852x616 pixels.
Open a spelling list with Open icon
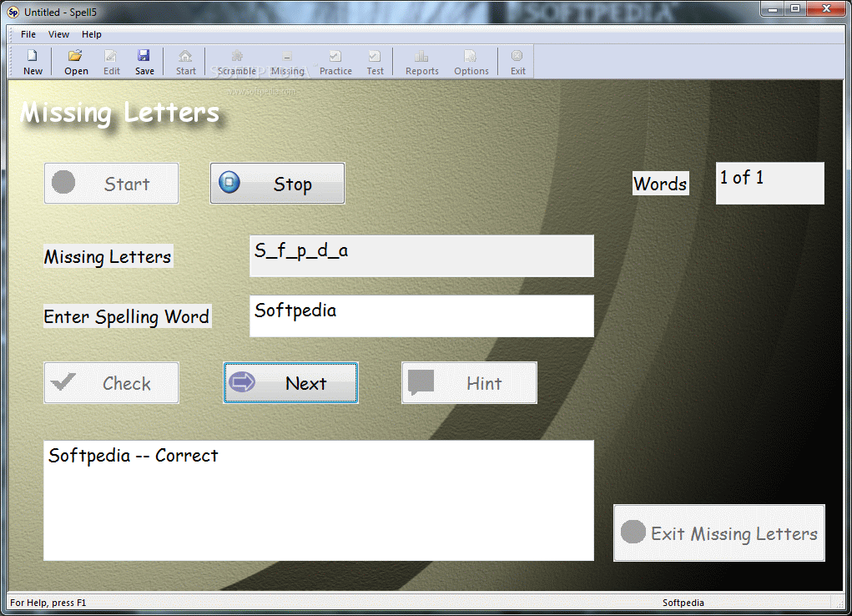[76, 62]
